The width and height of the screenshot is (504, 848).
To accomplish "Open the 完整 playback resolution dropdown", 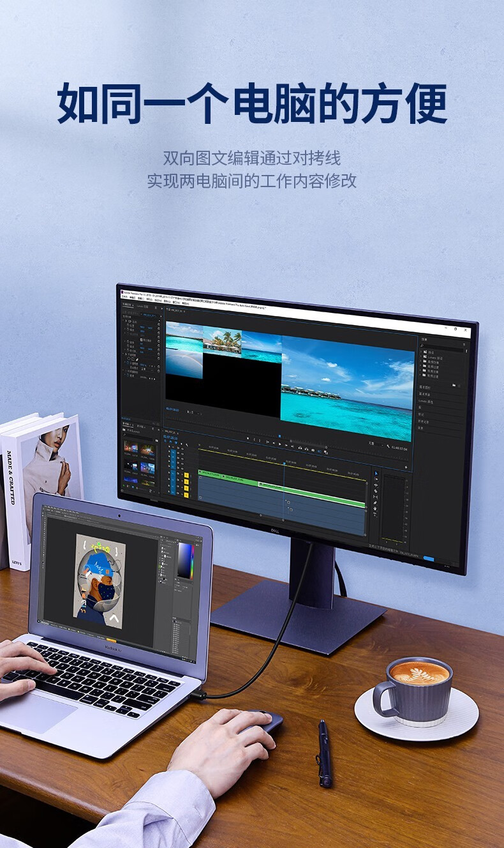I will point(375,444).
